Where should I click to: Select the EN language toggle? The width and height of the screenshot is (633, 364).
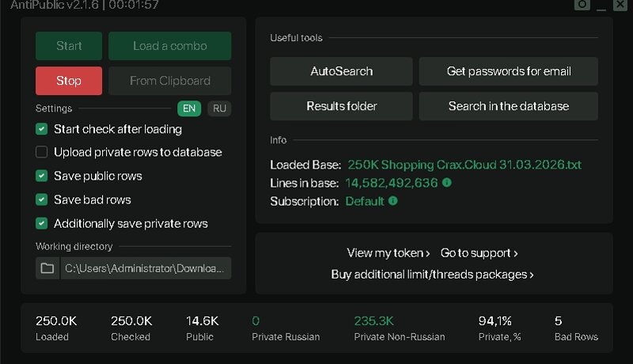189,108
